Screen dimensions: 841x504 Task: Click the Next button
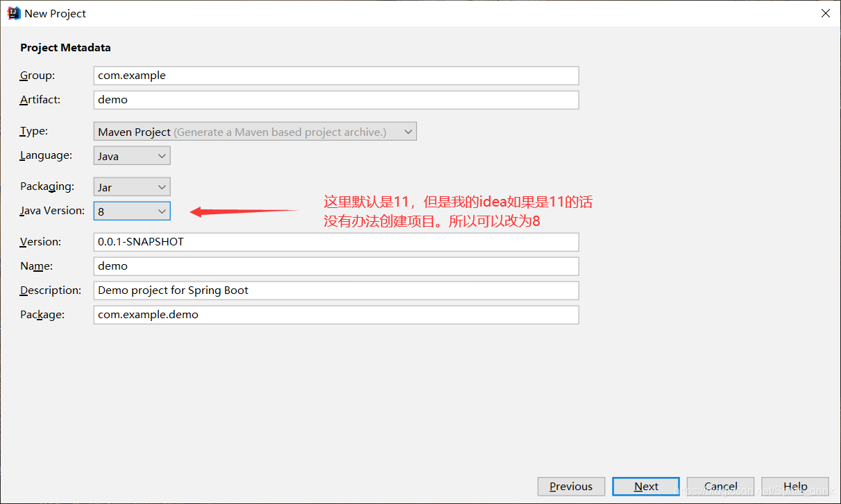point(646,486)
